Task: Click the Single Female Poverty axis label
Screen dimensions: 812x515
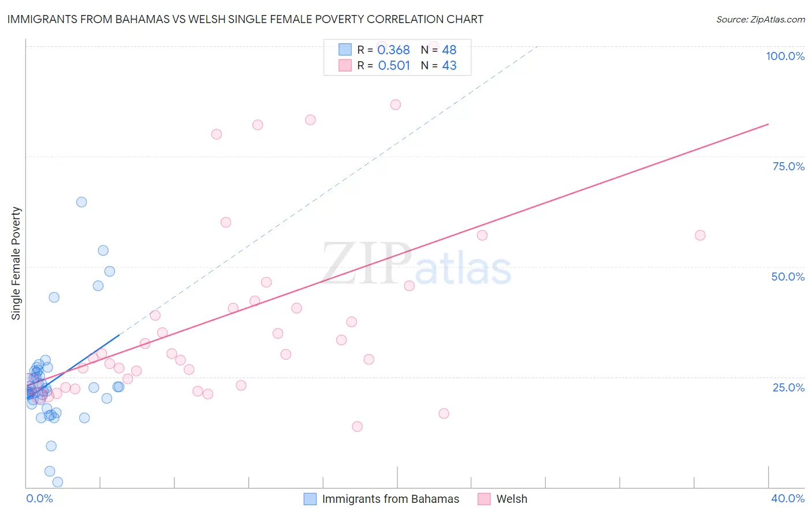Action: point(16,263)
